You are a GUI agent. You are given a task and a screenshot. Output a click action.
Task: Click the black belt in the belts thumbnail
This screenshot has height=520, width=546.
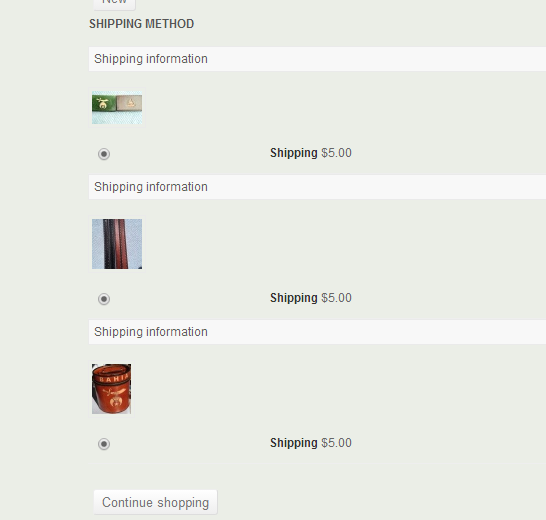[x=109, y=244]
